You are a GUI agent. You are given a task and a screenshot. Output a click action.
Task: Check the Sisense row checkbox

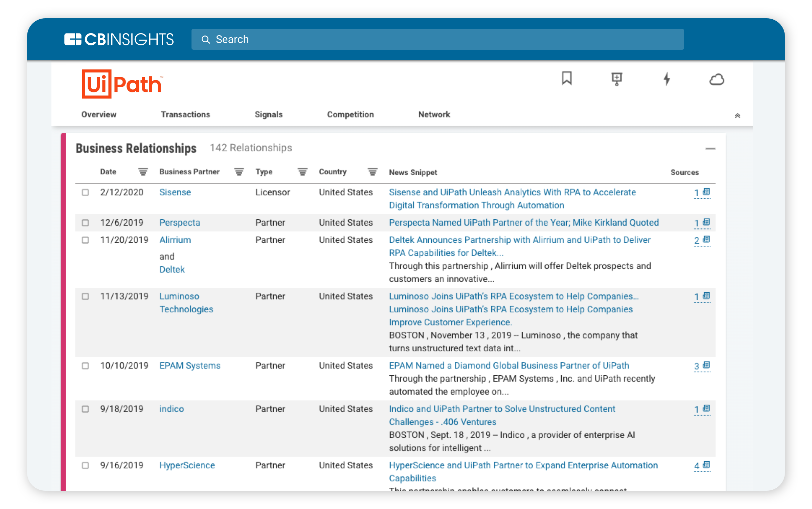tap(85, 192)
